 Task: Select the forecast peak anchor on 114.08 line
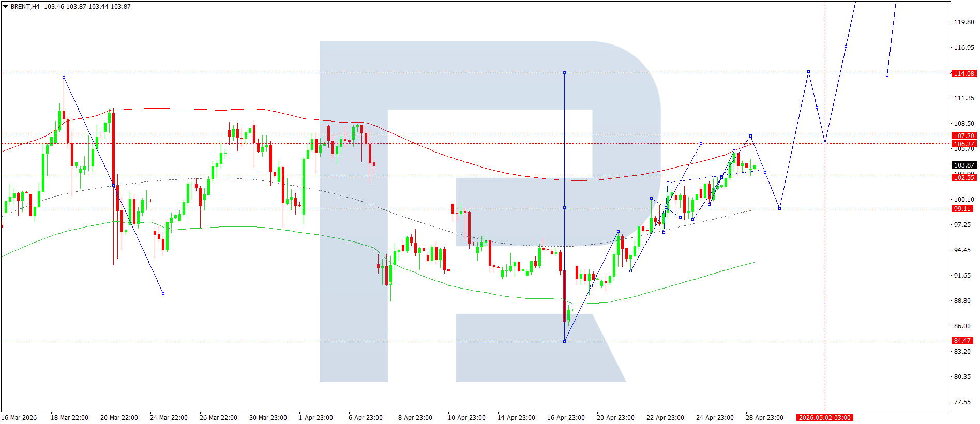pos(808,72)
